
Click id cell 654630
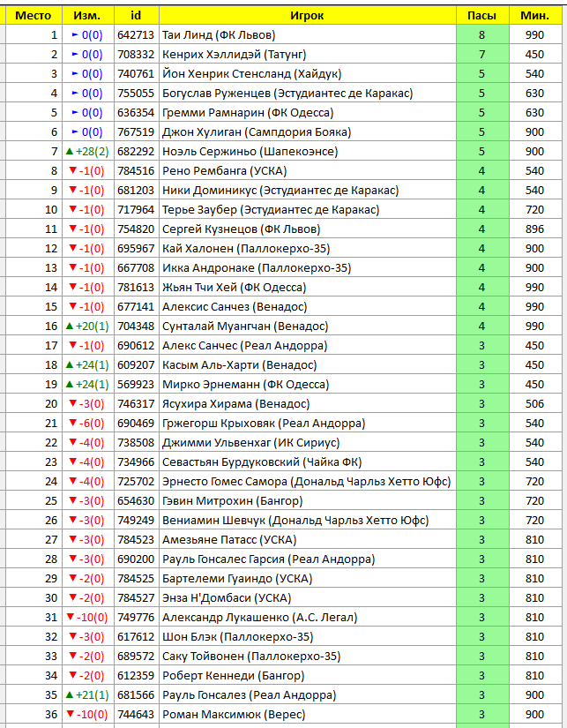point(137,501)
